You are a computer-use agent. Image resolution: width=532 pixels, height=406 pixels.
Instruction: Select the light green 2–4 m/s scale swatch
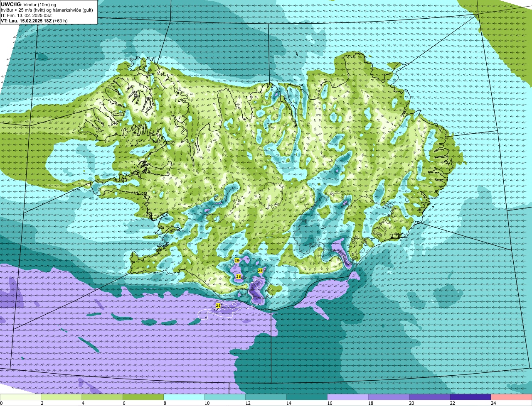tap(62, 397)
